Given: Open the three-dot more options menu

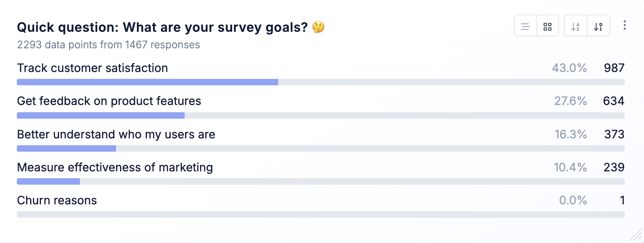Looking at the screenshot, I should click(x=624, y=25).
